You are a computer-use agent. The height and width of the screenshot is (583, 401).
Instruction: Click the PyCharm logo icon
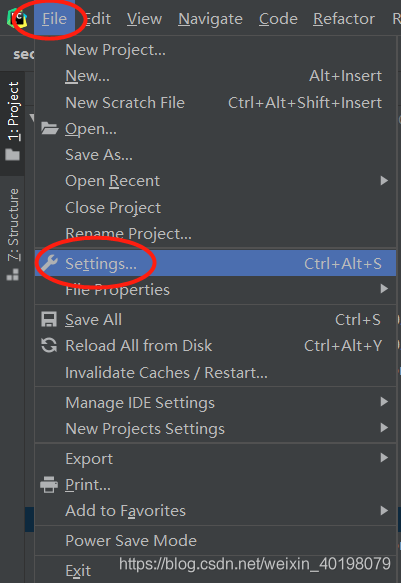pos(17,19)
